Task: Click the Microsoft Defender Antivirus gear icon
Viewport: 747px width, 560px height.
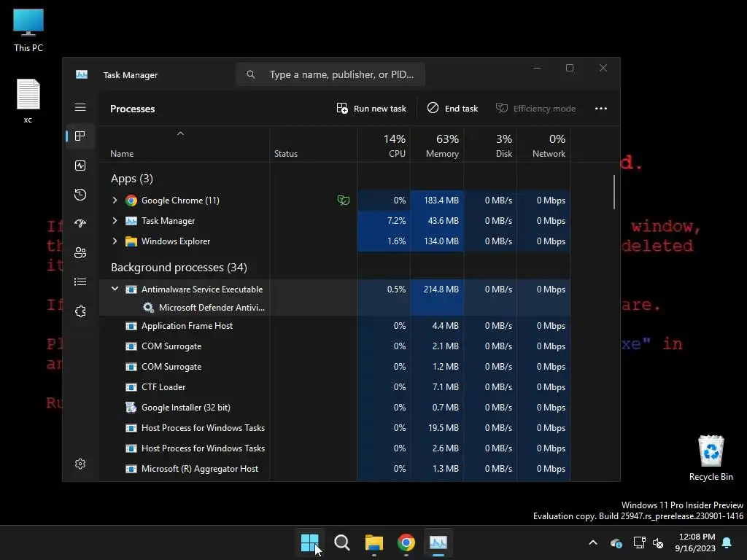Action: click(148, 308)
